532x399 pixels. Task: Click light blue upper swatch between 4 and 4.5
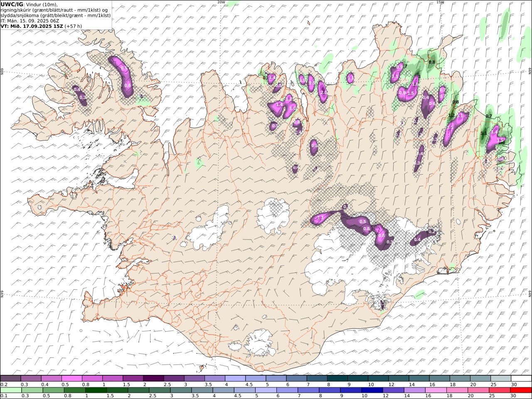[235, 378]
